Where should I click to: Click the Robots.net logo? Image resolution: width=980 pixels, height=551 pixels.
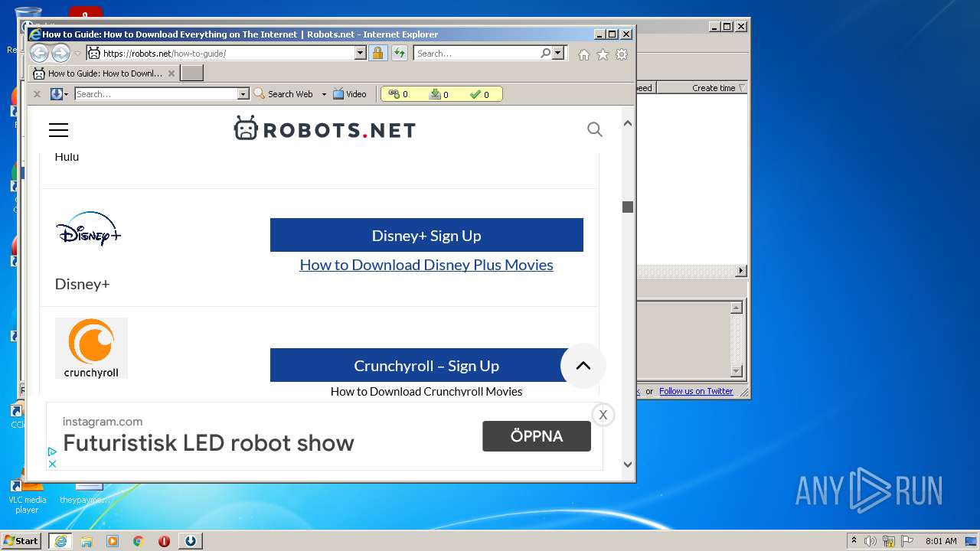click(325, 129)
